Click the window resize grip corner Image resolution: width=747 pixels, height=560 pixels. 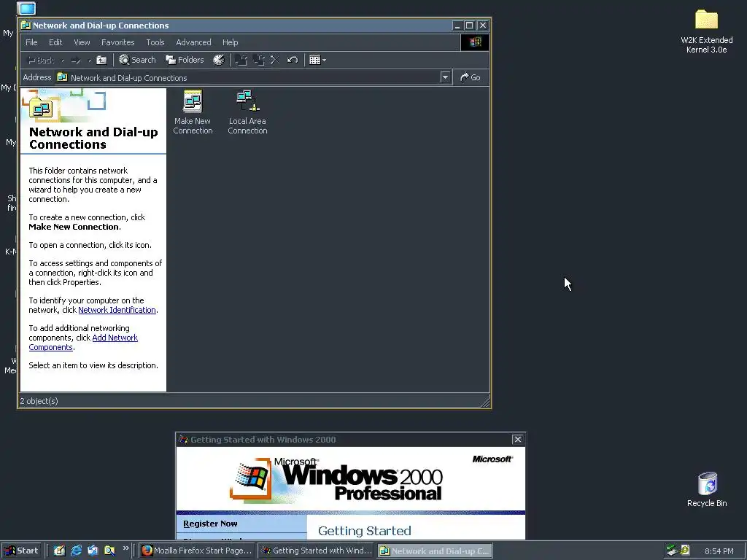pyautogui.click(x=485, y=402)
